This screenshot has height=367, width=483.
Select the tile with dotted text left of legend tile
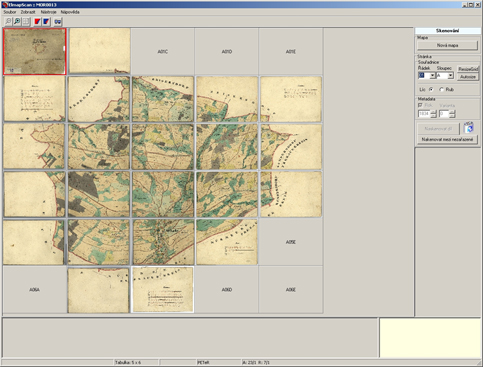click(98, 290)
